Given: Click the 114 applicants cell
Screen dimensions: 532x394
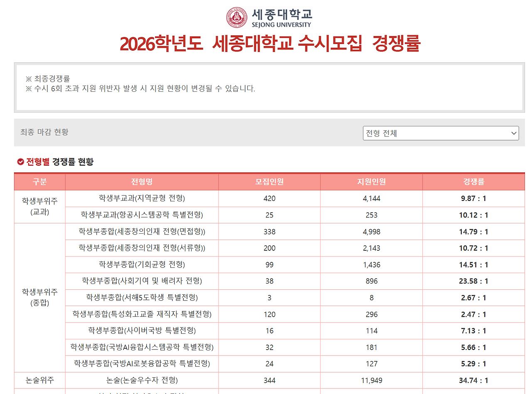Looking at the screenshot, I should click(372, 331).
